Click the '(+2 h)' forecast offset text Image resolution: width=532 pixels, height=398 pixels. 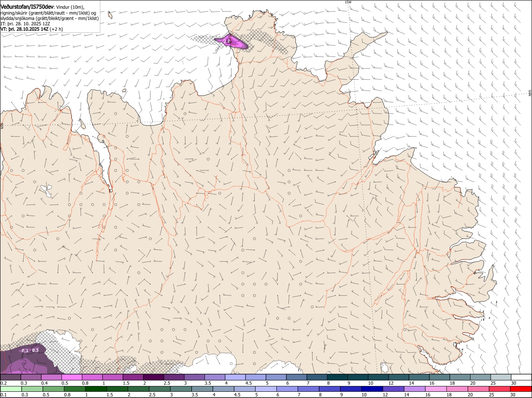click(x=57, y=29)
